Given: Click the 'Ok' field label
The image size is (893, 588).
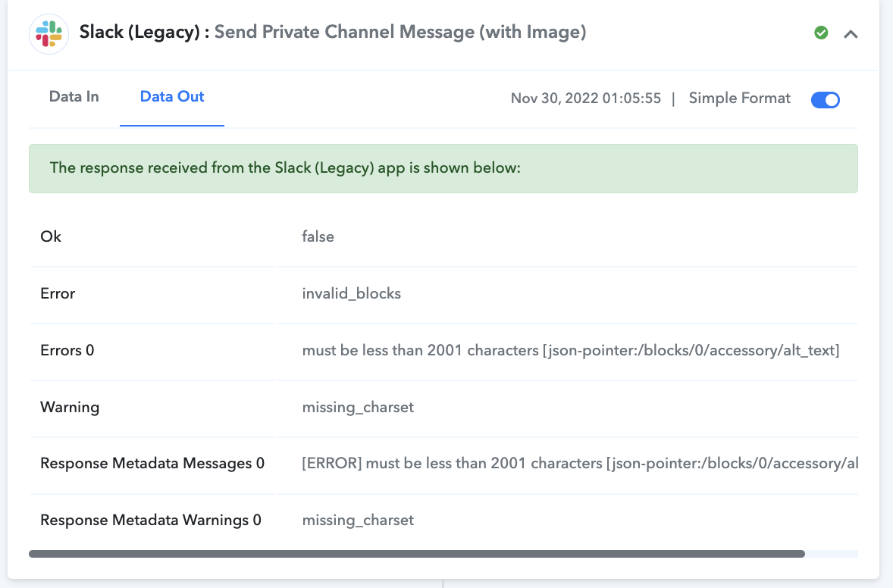Looking at the screenshot, I should point(51,237).
